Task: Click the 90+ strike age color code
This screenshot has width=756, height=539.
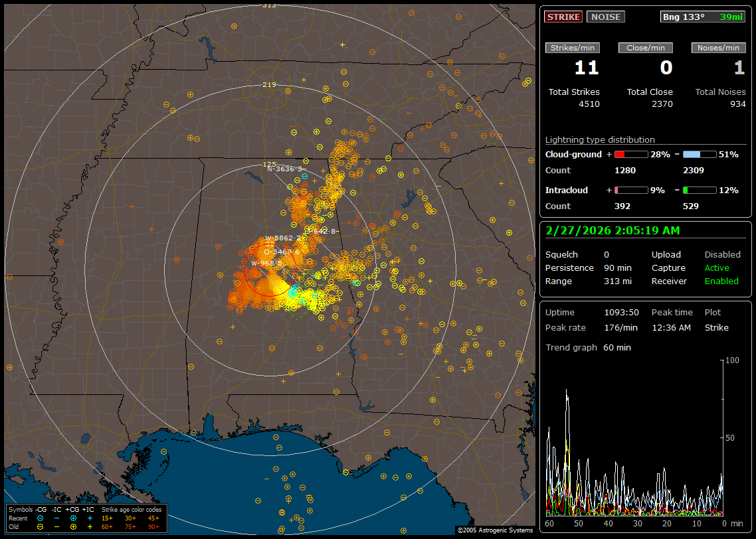Action: click(153, 526)
